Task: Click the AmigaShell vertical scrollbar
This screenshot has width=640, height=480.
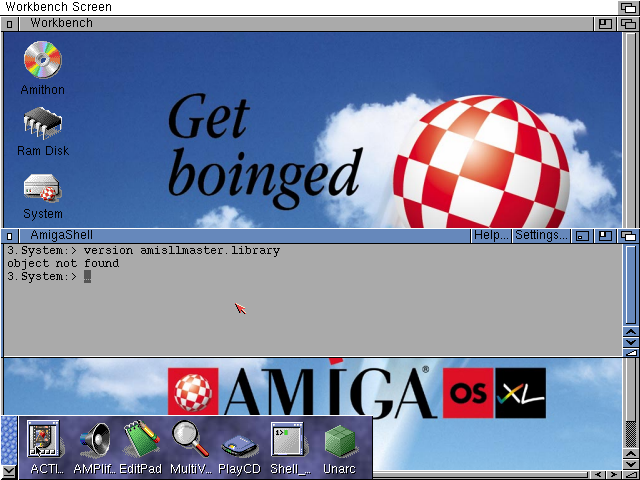Action: pyautogui.click(x=631, y=285)
